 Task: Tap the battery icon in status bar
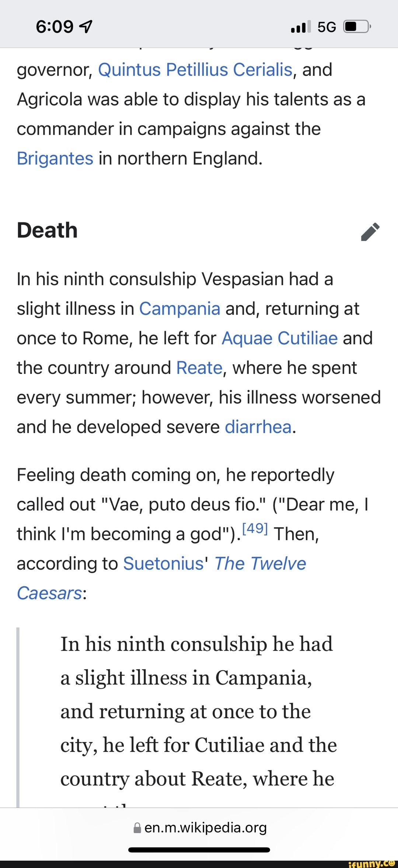(x=357, y=27)
